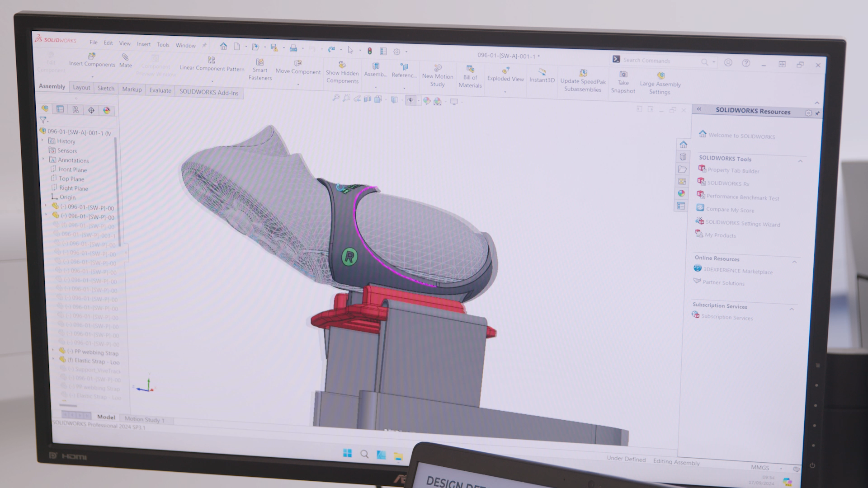Select the Front Plane tree item
The height and width of the screenshot is (488, 868).
[x=72, y=169]
